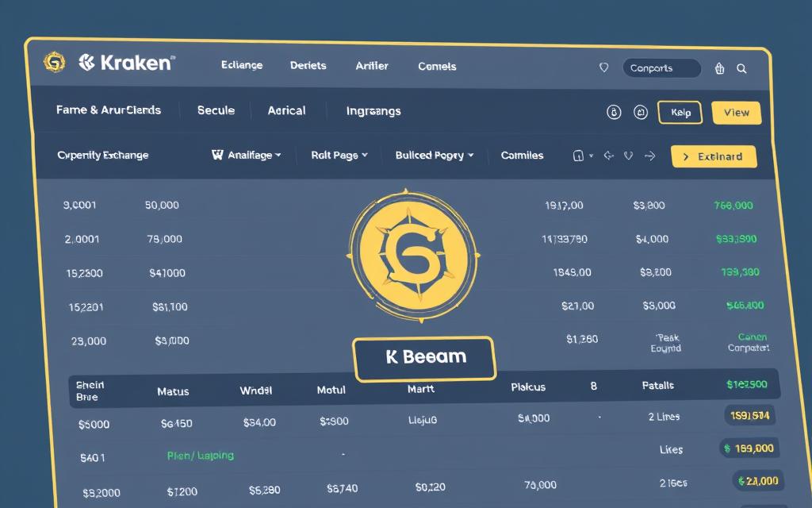Open the bag icon near search

719,68
